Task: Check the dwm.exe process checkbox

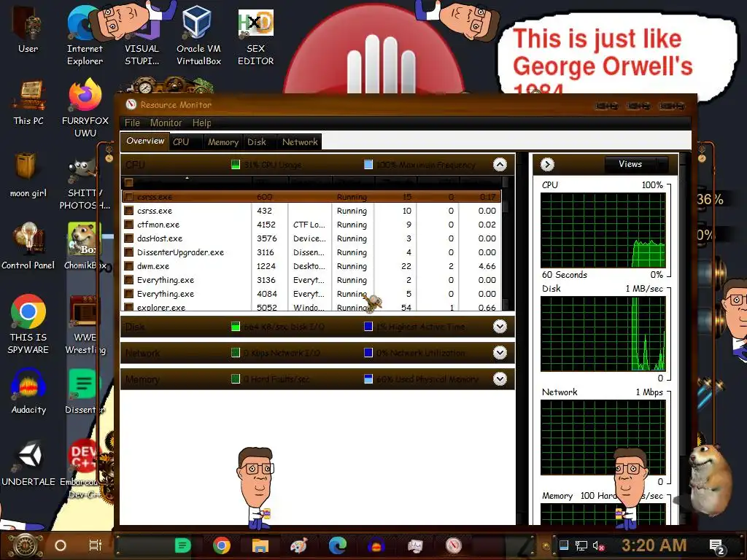Action: click(128, 265)
